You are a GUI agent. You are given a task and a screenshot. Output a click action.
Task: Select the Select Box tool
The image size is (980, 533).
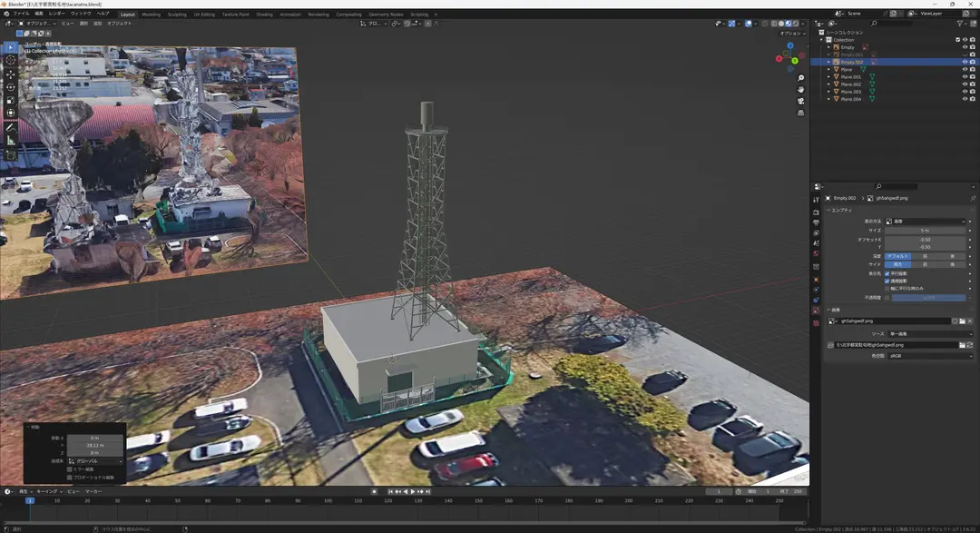11,47
